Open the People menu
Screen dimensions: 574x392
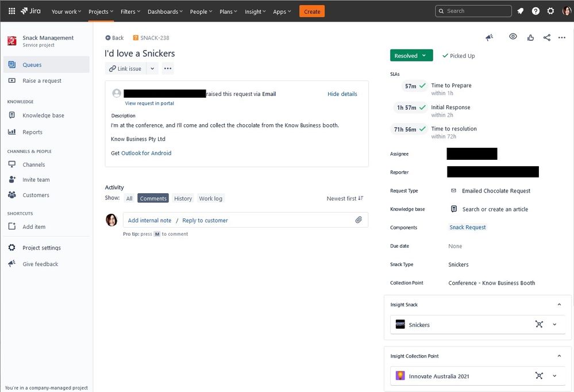(x=201, y=11)
